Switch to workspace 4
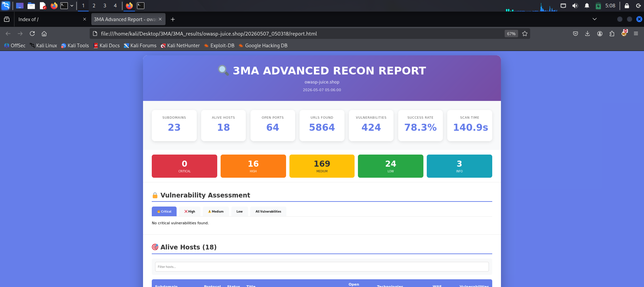This screenshot has width=644, height=287. point(115,6)
